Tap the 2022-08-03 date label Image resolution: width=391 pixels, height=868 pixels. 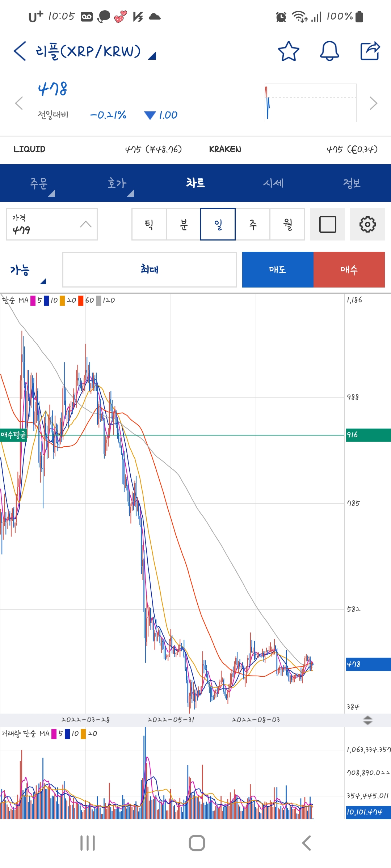[x=256, y=720]
